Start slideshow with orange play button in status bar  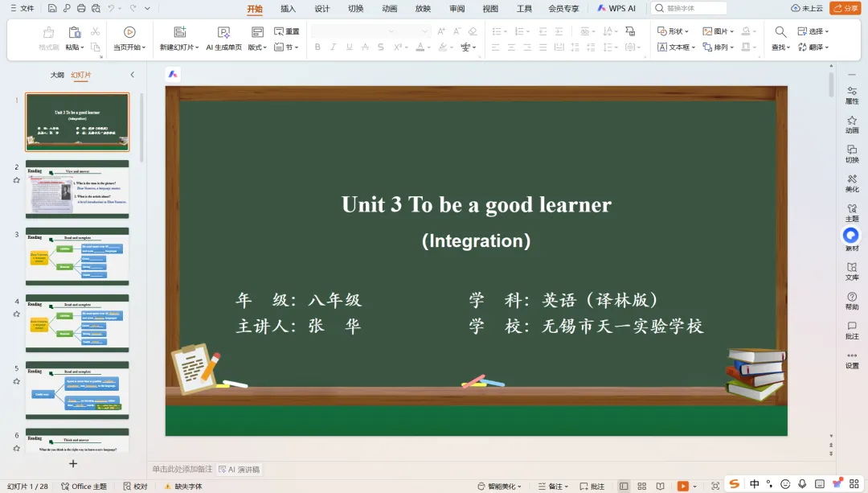pos(682,486)
